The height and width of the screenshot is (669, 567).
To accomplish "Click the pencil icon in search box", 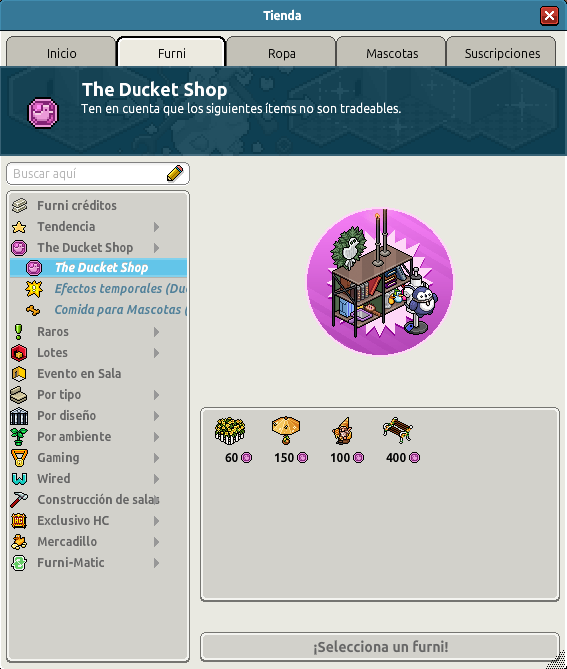I will (x=175, y=173).
